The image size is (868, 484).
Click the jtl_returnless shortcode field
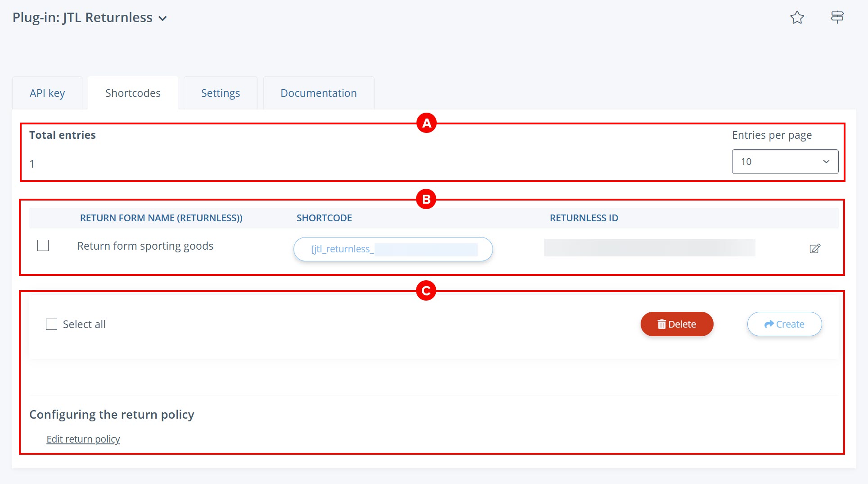(393, 249)
